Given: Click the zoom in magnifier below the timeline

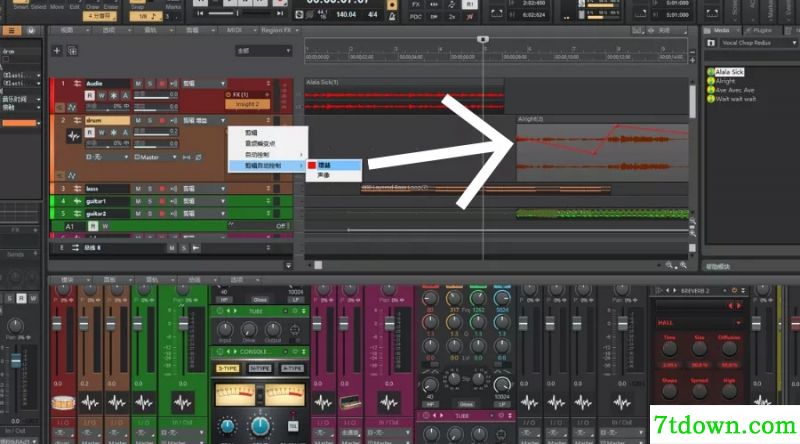Looking at the screenshot, I should pyautogui.click(x=683, y=265).
